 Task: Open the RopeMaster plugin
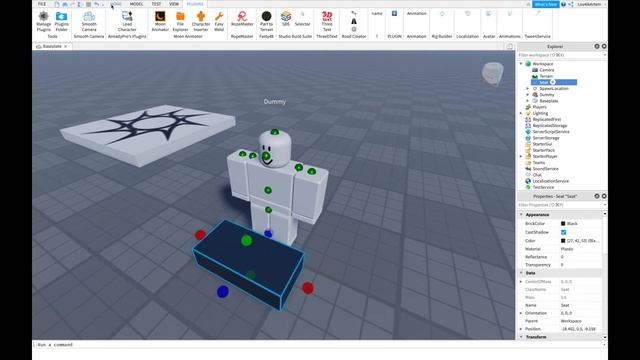(242, 19)
